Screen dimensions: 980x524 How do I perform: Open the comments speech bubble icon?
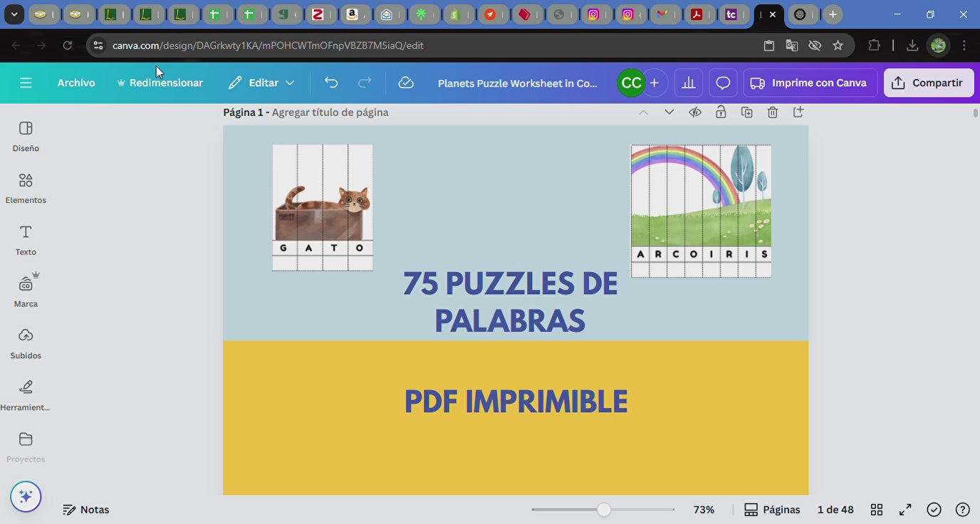(723, 83)
